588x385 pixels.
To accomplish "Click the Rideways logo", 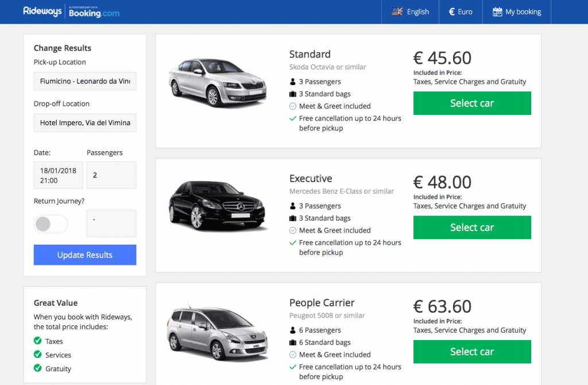I will point(42,11).
